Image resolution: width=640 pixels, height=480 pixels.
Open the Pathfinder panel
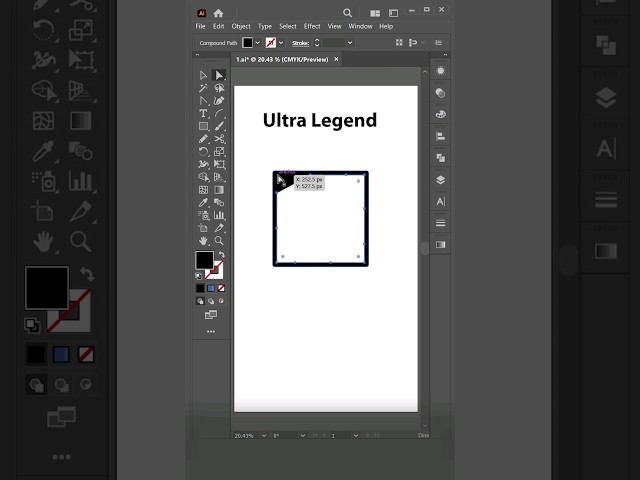coord(440,158)
